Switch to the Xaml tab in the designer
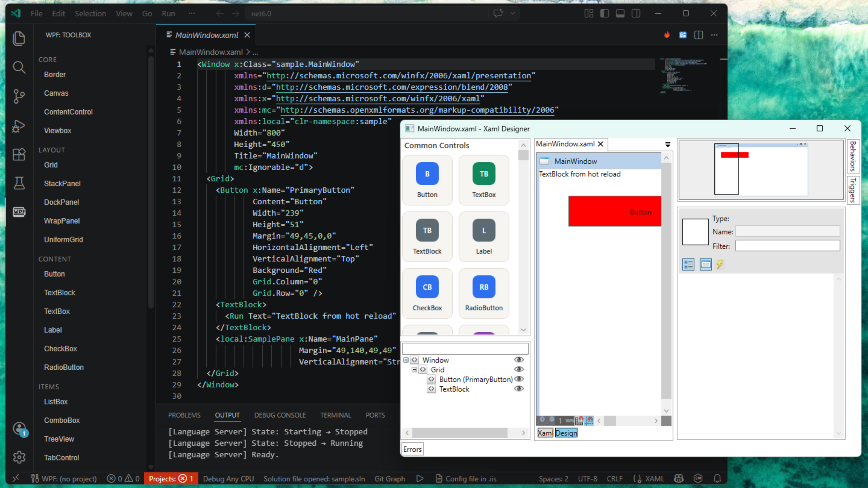This screenshot has width=868, height=488. click(545, 433)
